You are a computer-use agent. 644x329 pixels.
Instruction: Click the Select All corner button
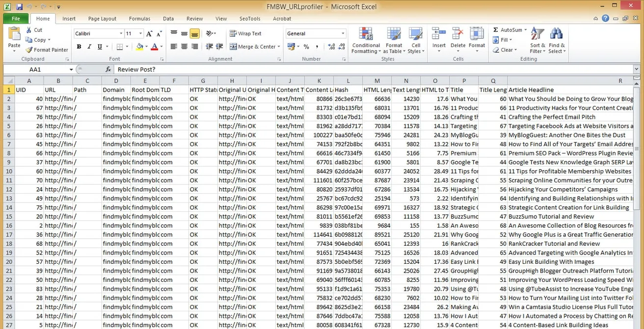[9, 81]
